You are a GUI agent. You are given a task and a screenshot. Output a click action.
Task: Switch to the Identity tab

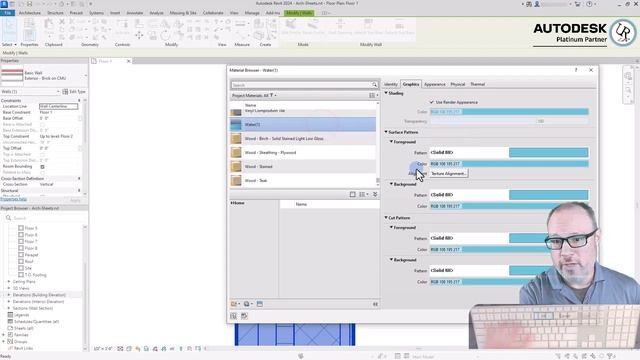click(x=391, y=84)
